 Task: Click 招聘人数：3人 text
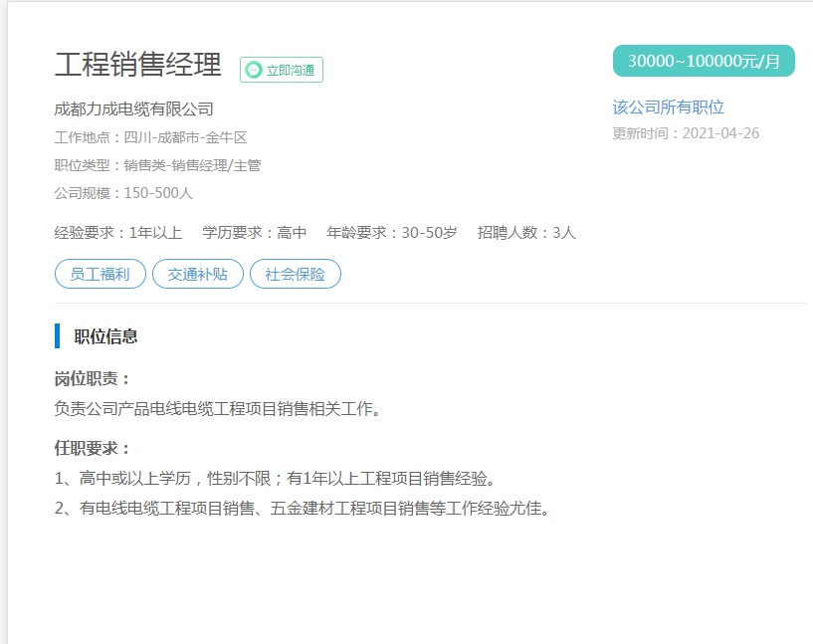coord(526,232)
